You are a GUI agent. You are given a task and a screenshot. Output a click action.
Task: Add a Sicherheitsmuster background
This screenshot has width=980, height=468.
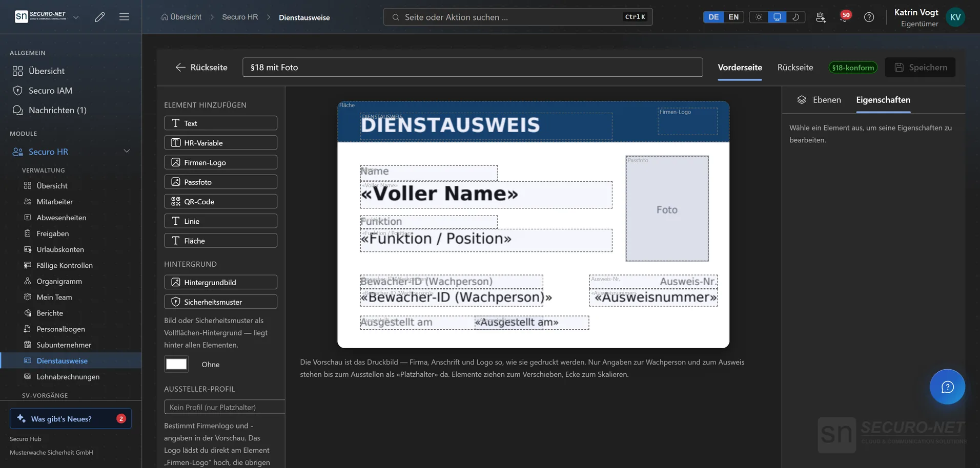point(220,302)
